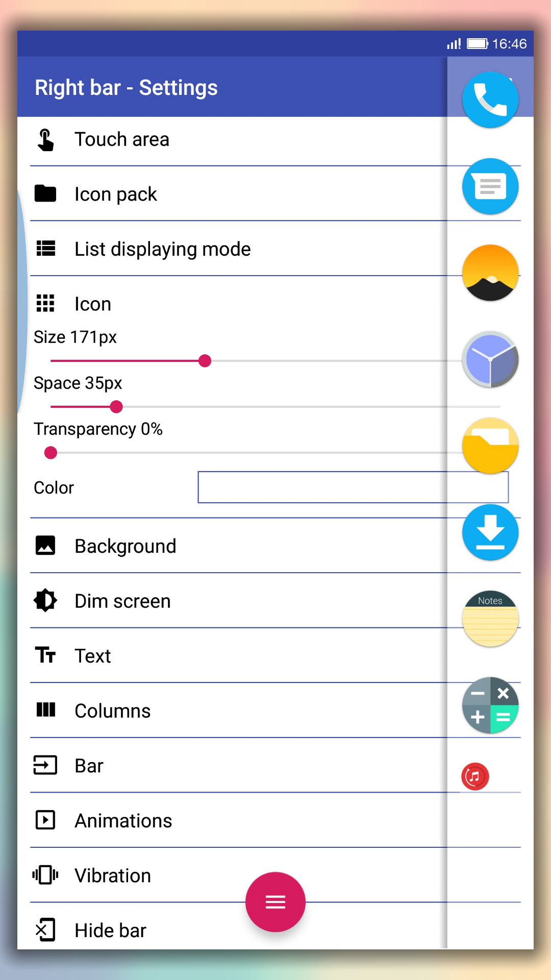Open List displaying mode options

[162, 250]
